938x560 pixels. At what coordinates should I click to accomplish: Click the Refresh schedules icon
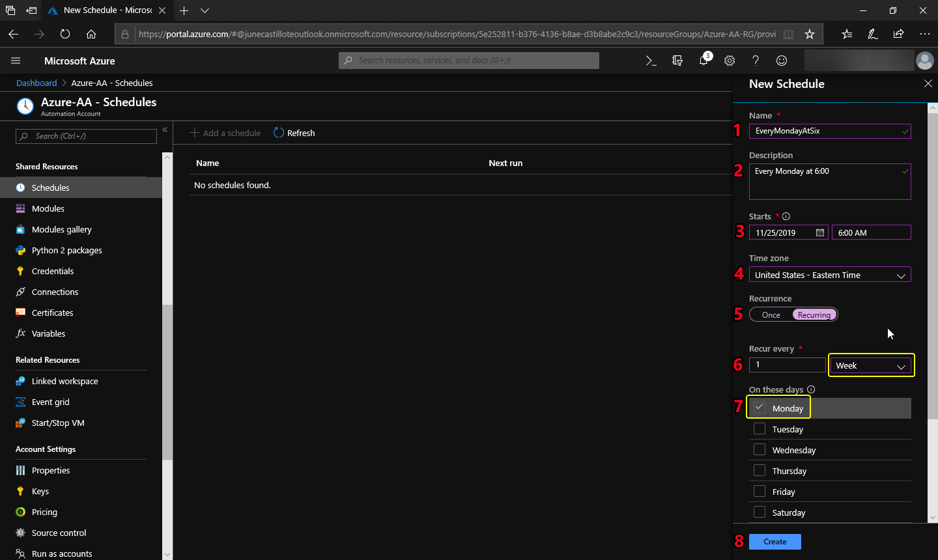coord(279,133)
